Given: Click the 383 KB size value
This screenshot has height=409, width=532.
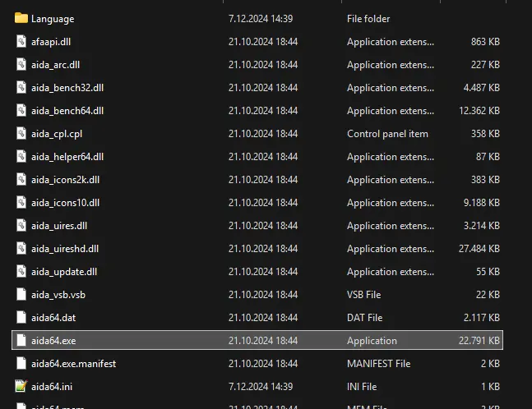Looking at the screenshot, I should (485, 180).
